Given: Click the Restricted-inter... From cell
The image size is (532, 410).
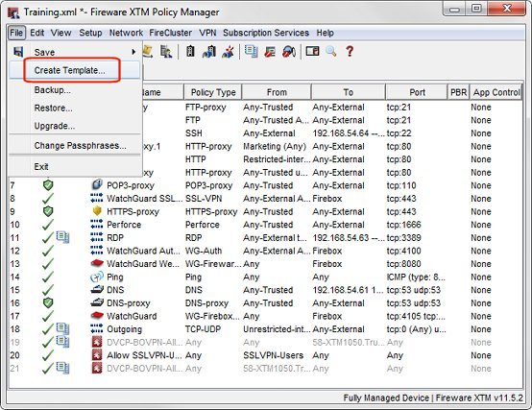Looking at the screenshot, I should (x=276, y=159).
